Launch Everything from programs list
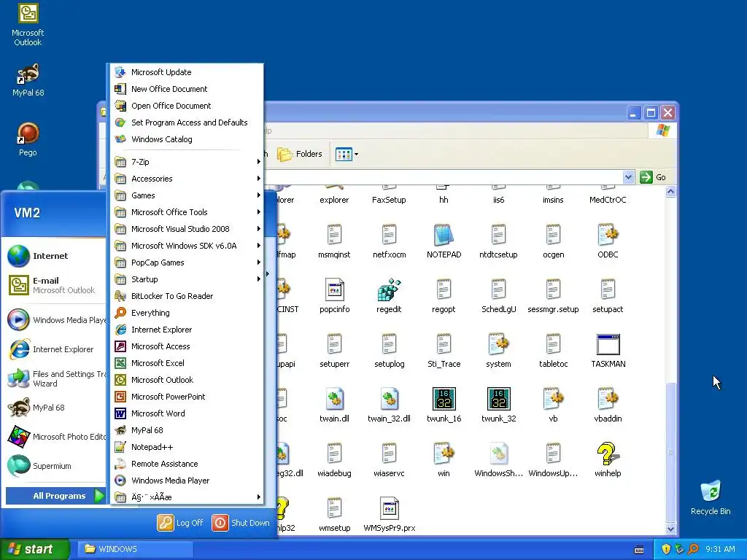Screen dimensions: 747x560 [187, 313]
